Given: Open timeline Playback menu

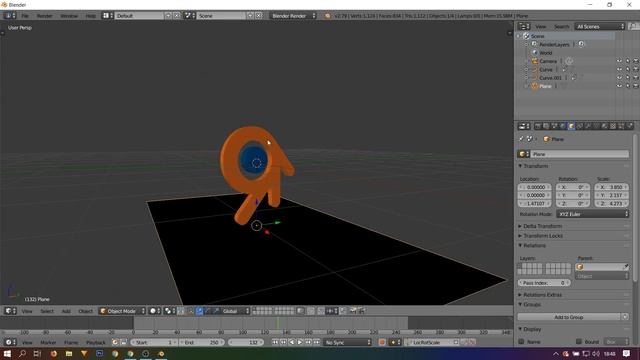Looking at the screenshot, I should coord(96,342).
